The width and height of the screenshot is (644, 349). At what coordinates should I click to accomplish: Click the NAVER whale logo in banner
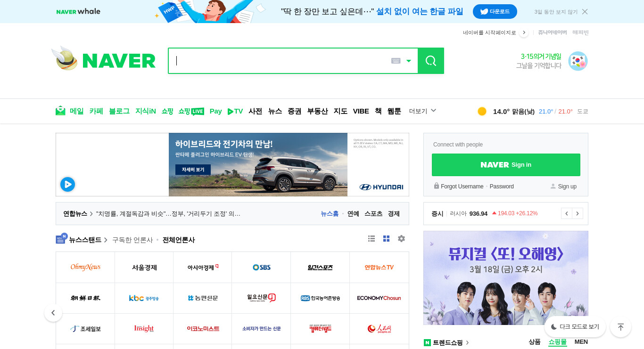coord(78,11)
